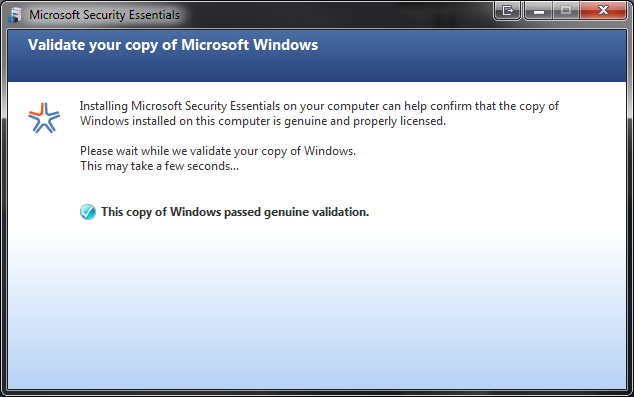Screen dimensions: 634x397
Task: Click the line starting "Installing Microsoft Security Essentials"
Action: [x=319, y=106]
